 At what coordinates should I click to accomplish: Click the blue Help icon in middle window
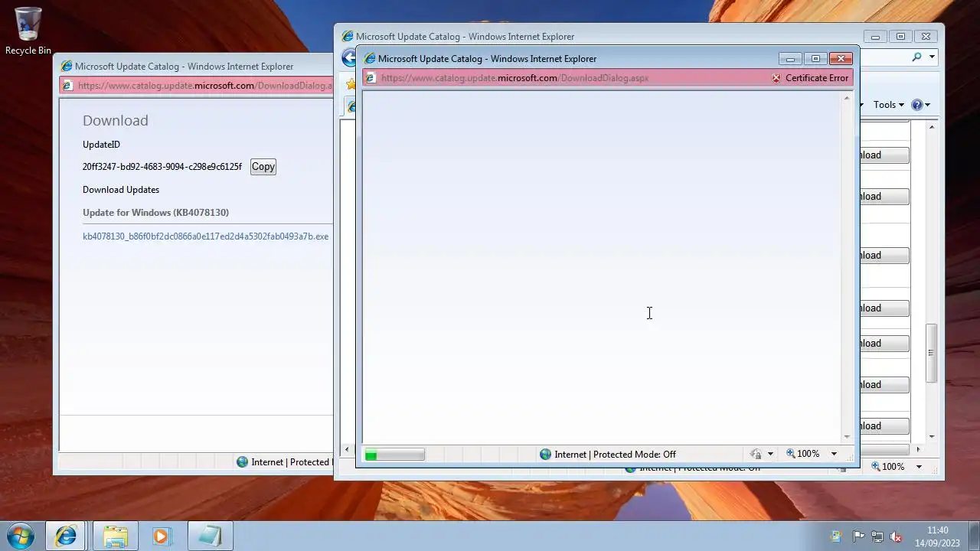pyautogui.click(x=916, y=105)
